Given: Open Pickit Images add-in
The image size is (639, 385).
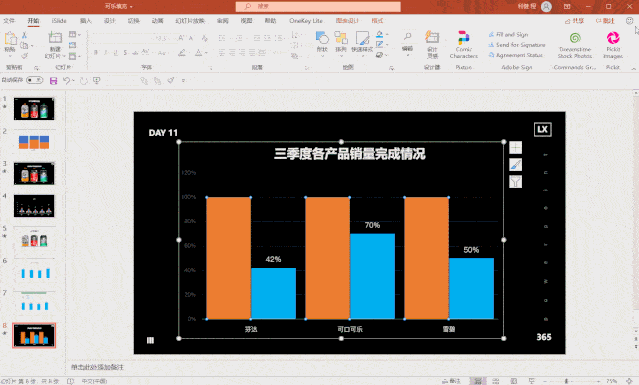Looking at the screenshot, I should coord(613,45).
